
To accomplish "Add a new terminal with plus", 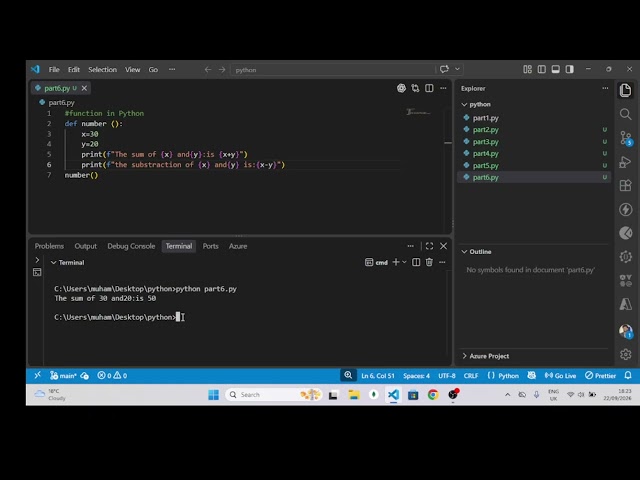I will (396, 262).
